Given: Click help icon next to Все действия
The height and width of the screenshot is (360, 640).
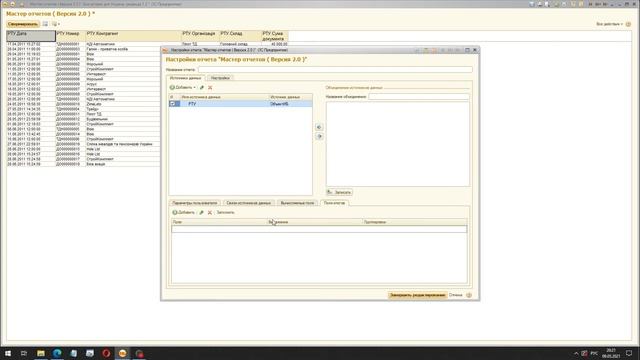Looking at the screenshot, I should [x=629, y=24].
